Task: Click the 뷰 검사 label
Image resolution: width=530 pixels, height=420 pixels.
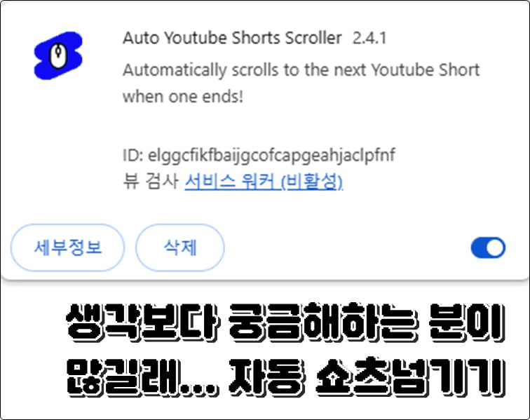Action: [x=151, y=182]
